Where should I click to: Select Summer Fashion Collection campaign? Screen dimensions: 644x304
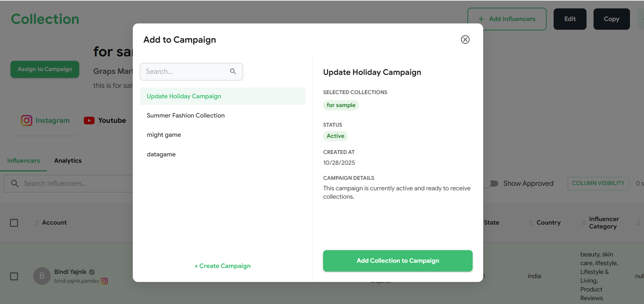[186, 115]
